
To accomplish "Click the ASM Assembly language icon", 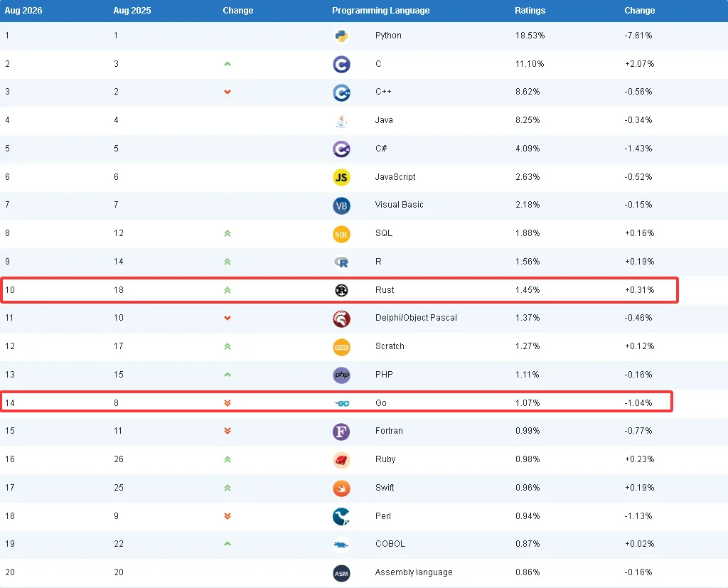I will [x=341, y=573].
